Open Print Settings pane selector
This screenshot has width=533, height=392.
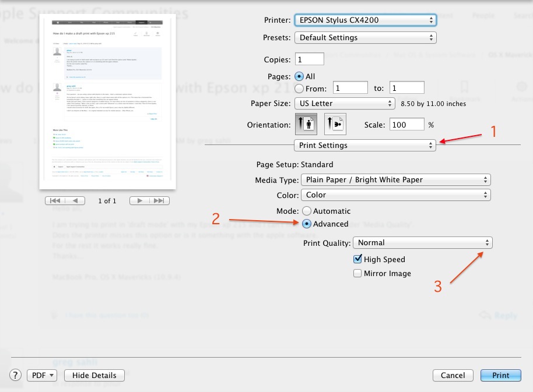(364, 145)
